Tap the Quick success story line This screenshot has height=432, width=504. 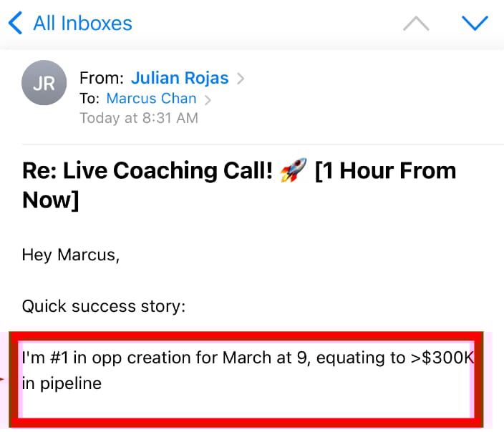(x=104, y=306)
